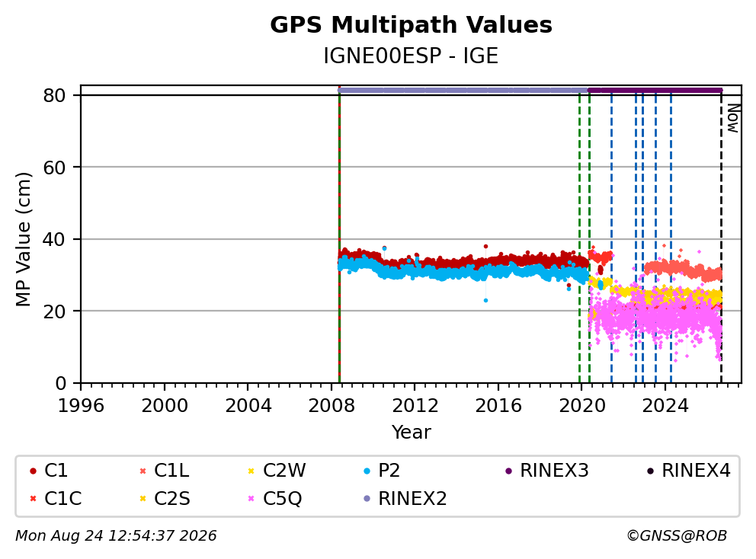Image resolution: width=756 pixels, height=559 pixels.
Task: Click the 2020 year axis label
Action: click(x=581, y=406)
